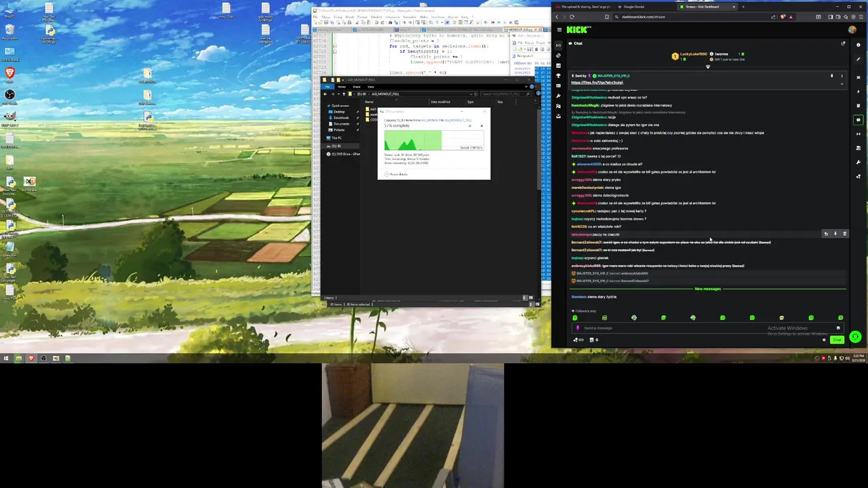
Task: Expand the Explorer ribbon chevron
Action: pyautogui.click(x=526, y=87)
